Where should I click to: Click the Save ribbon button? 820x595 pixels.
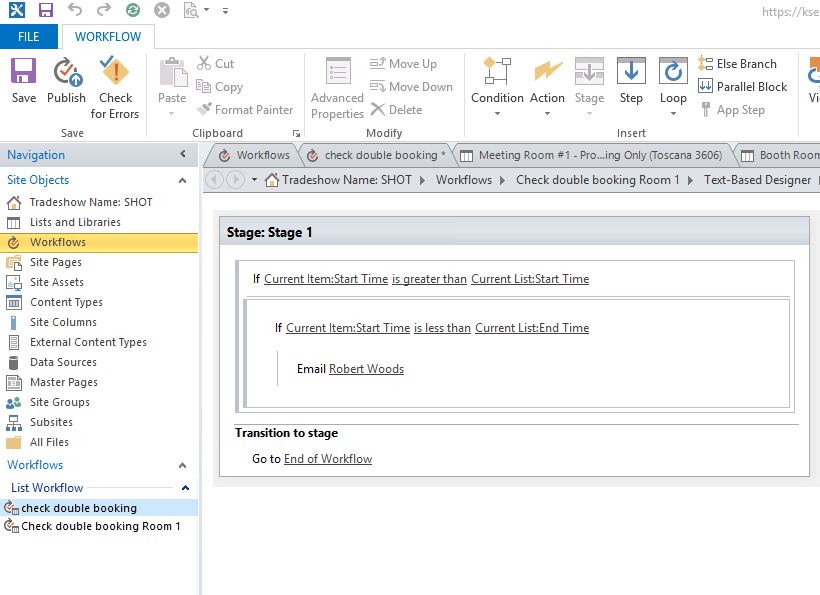[24, 80]
